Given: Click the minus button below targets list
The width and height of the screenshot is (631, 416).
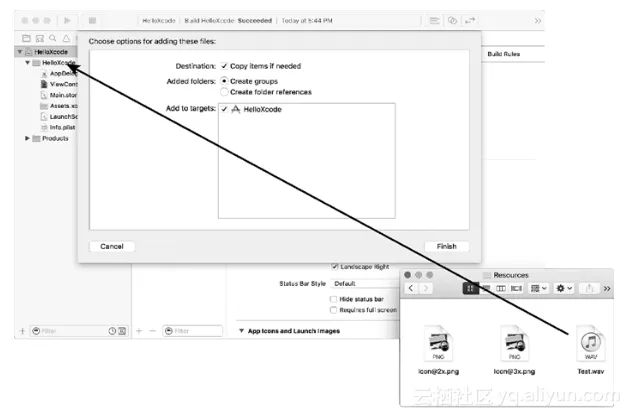Looking at the screenshot, I should (x=153, y=331).
